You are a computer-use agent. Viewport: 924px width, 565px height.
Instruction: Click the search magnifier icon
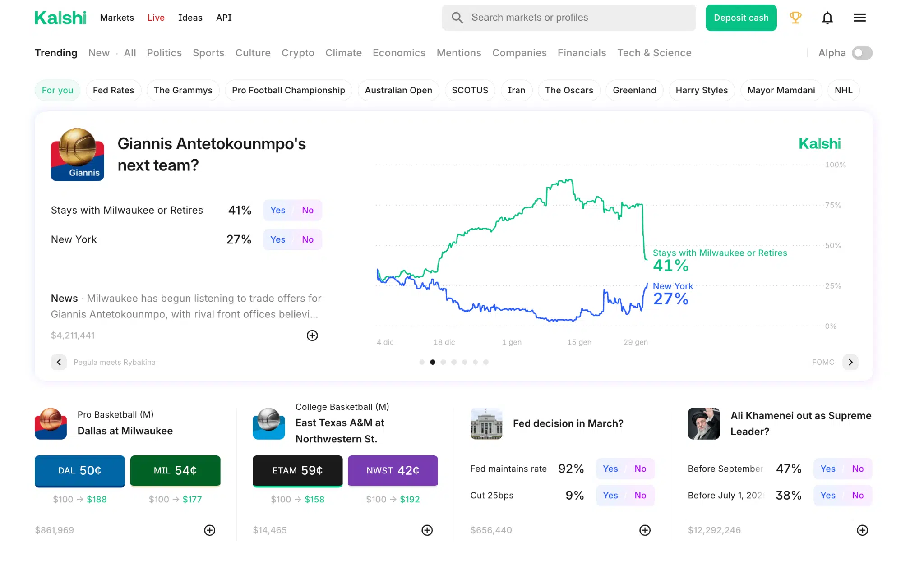pyautogui.click(x=457, y=18)
